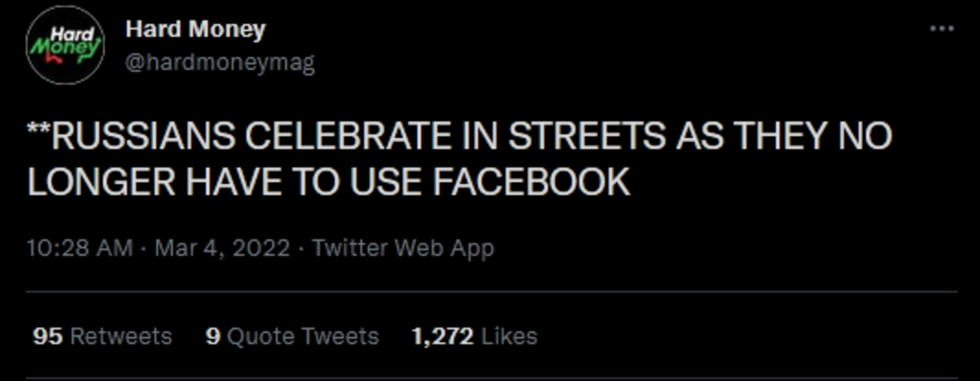Click the number 95 retweet count
Viewport: 980px width, 381px height.
(48, 337)
